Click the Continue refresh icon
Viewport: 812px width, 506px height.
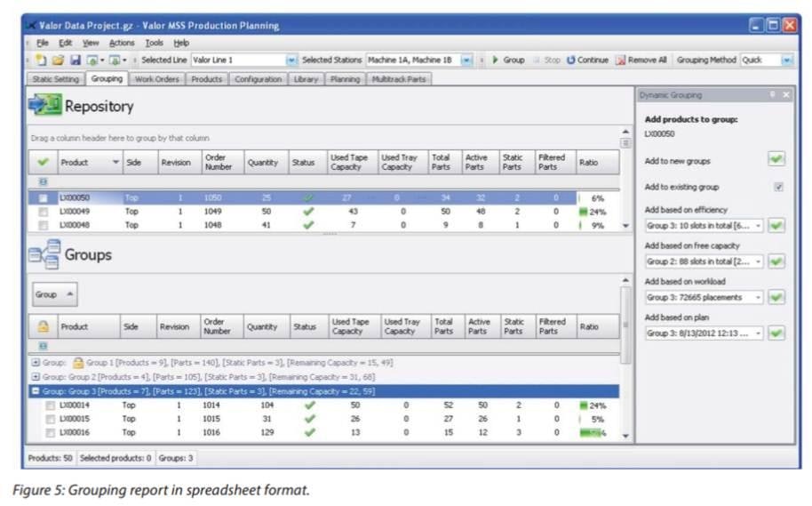pyautogui.click(x=570, y=60)
